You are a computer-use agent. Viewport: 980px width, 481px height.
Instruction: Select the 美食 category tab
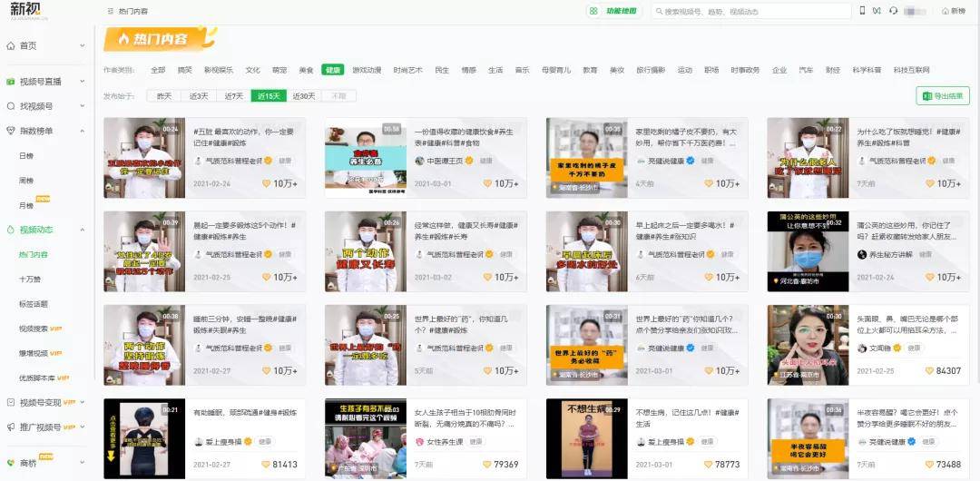click(x=307, y=70)
